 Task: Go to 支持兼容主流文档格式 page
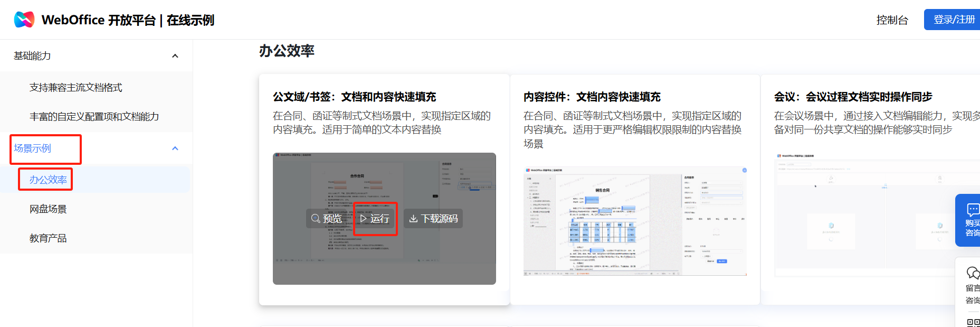pos(76,88)
